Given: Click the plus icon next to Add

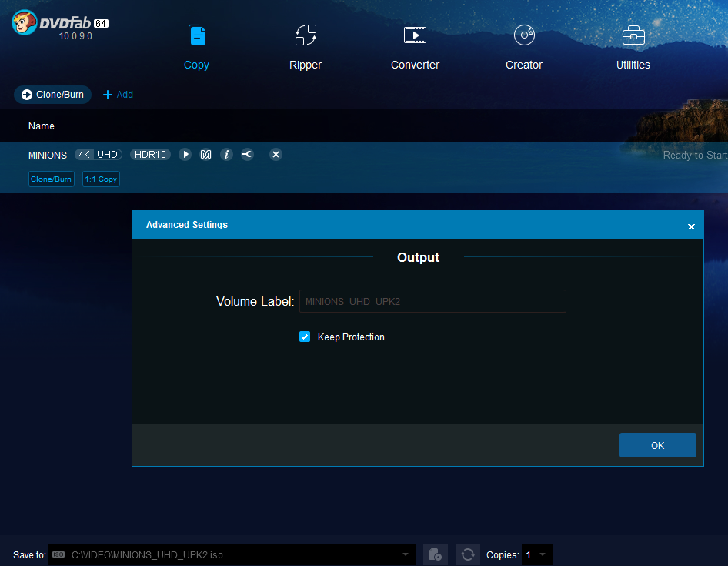Looking at the screenshot, I should [x=108, y=95].
